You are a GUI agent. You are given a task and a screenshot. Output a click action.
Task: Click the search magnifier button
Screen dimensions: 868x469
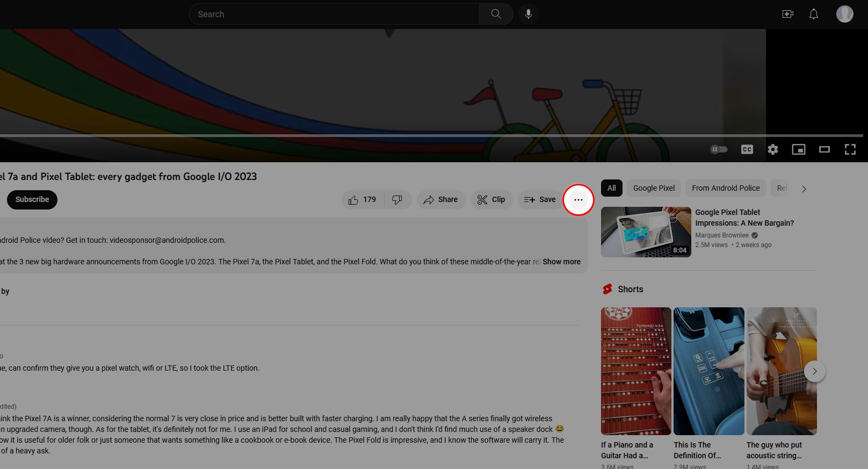pos(496,14)
